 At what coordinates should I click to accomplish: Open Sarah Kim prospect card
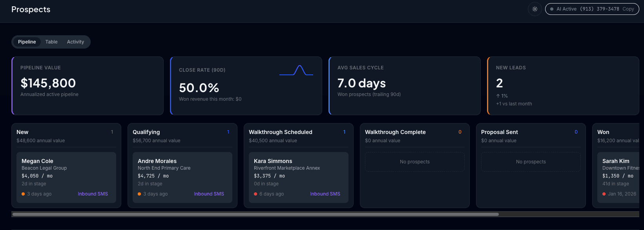click(x=618, y=177)
